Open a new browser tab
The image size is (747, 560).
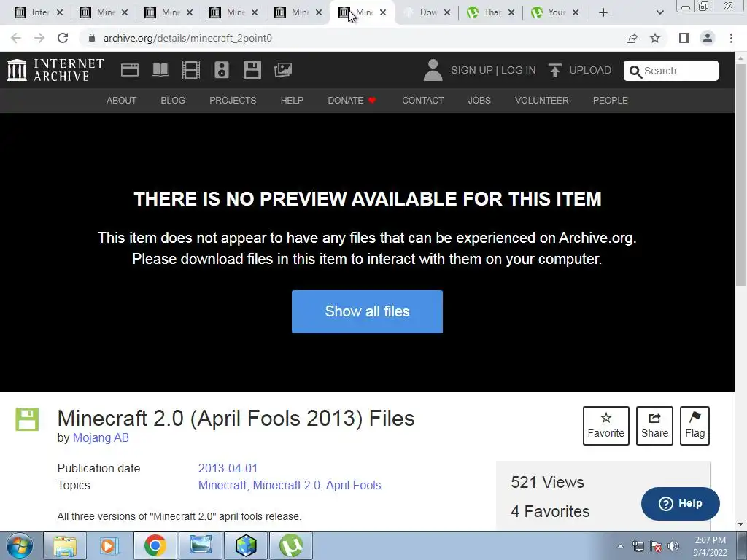603,12
